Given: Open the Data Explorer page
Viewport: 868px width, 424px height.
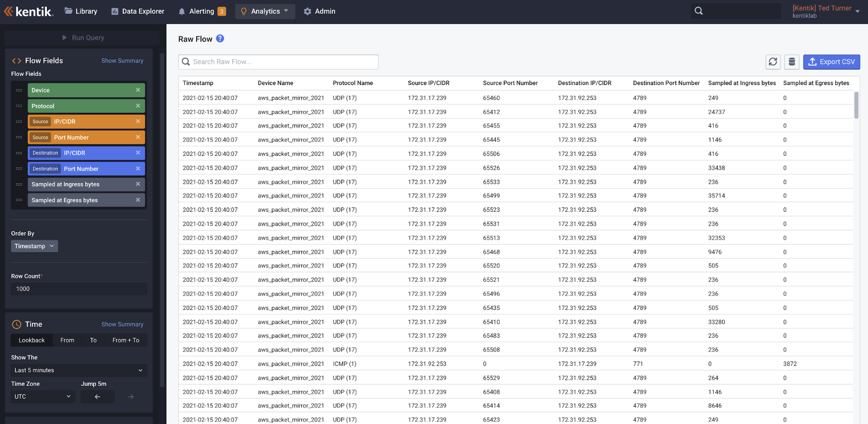Looking at the screenshot, I should click(138, 11).
